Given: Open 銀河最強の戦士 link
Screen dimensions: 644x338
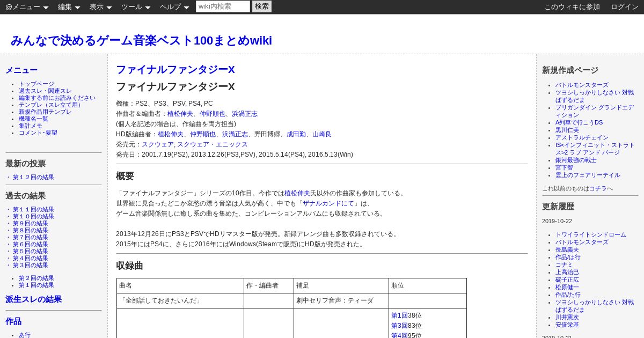Looking at the screenshot, I should 576,160.
